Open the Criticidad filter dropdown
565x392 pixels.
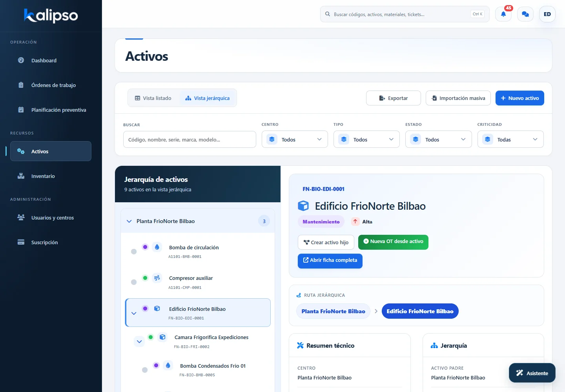pos(510,139)
